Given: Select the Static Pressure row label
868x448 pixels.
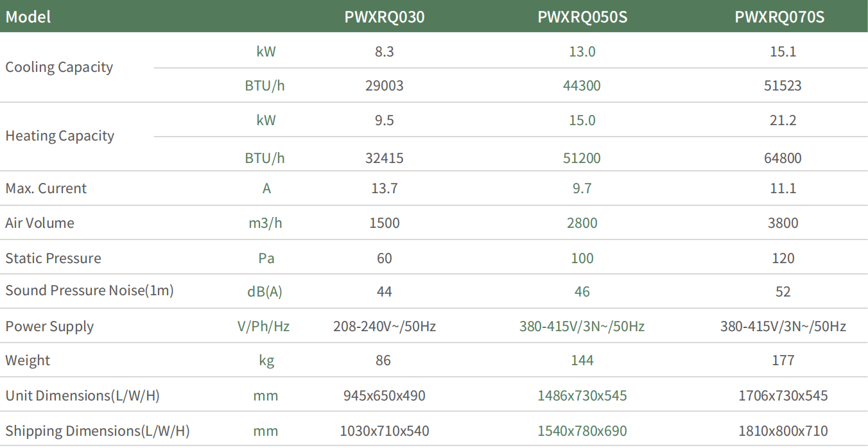Looking at the screenshot, I should (x=53, y=258).
